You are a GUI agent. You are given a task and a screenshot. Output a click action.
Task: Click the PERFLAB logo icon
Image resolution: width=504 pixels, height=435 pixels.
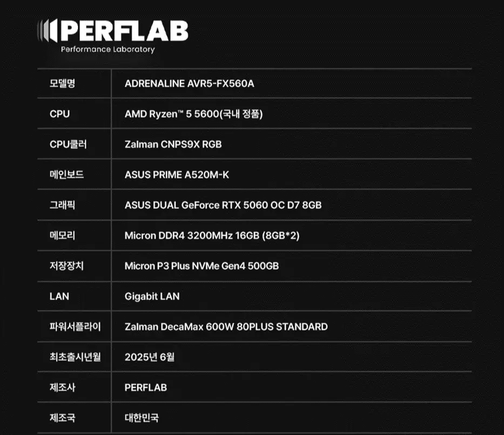(x=47, y=31)
